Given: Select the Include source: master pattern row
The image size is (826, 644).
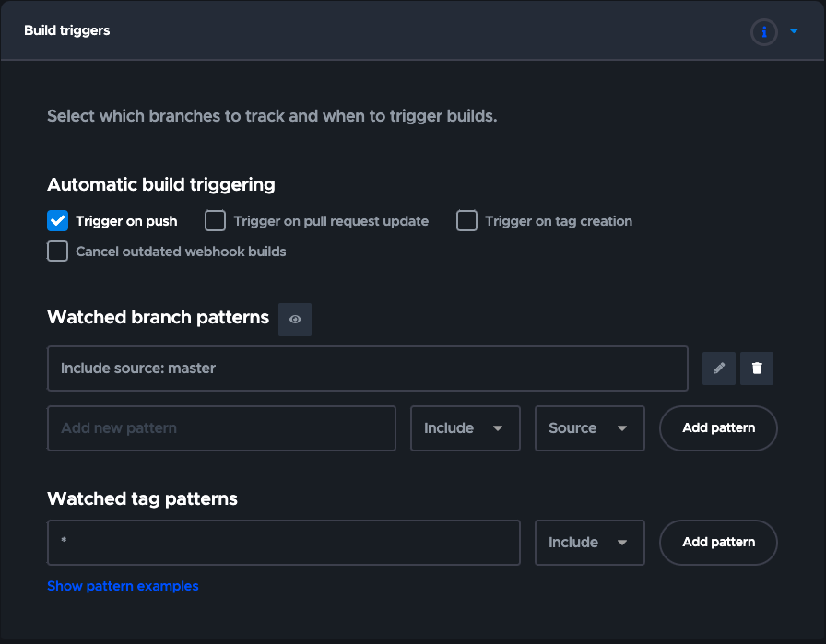Looking at the screenshot, I should pos(367,369).
